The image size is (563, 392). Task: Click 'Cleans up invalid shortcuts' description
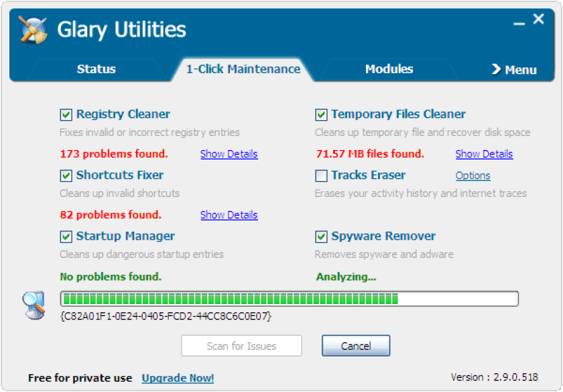point(119,194)
